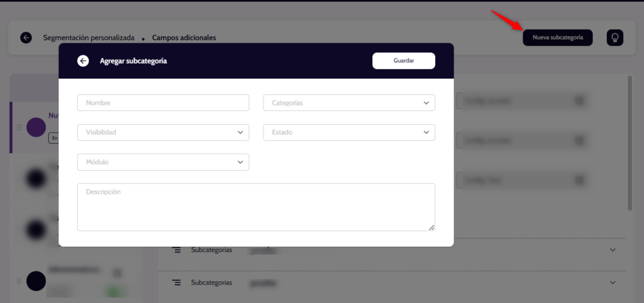Focus the Nombre text field

pos(163,103)
